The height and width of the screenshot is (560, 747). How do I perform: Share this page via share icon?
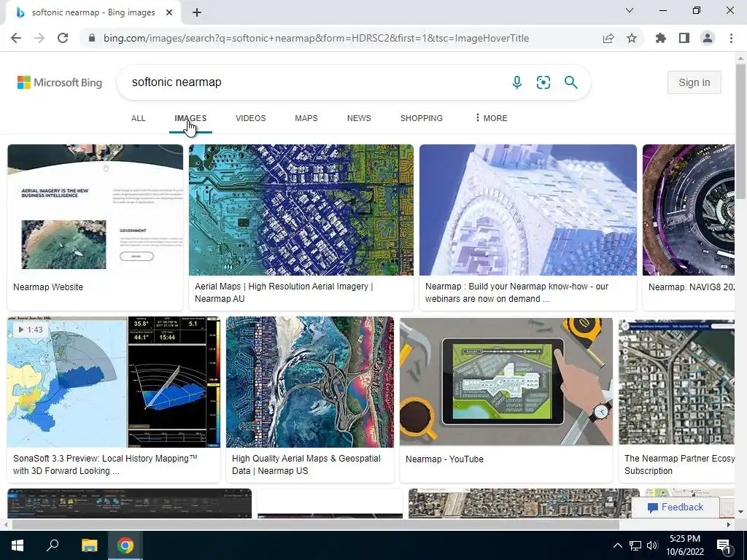click(x=608, y=38)
